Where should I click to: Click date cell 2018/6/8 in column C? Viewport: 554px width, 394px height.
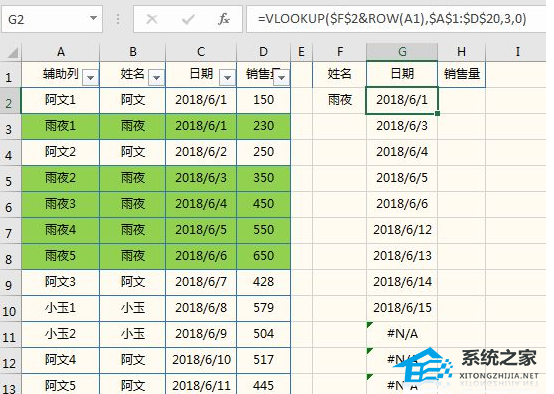click(x=201, y=308)
